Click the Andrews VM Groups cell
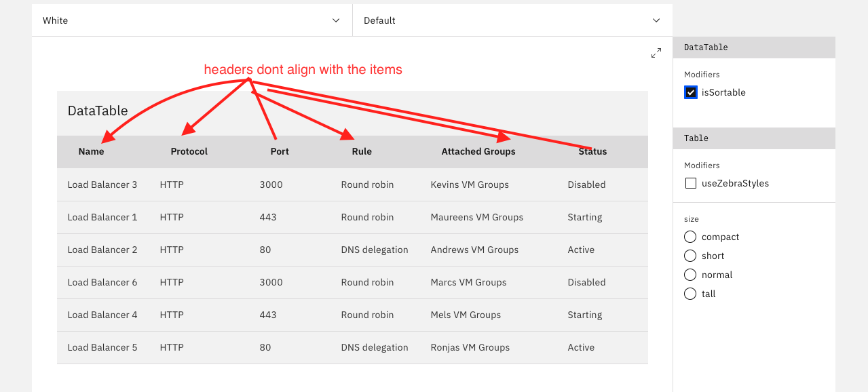This screenshot has width=868, height=392. [474, 250]
